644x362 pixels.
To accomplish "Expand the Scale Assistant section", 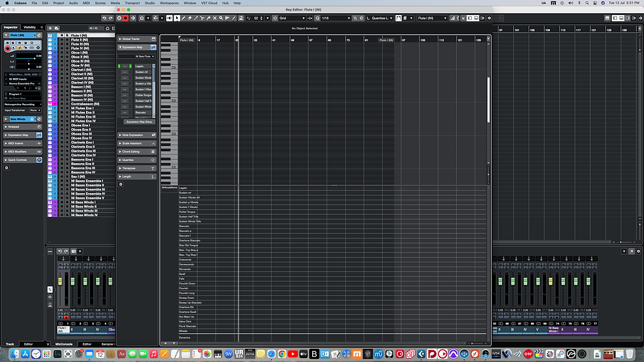I will coord(120,143).
